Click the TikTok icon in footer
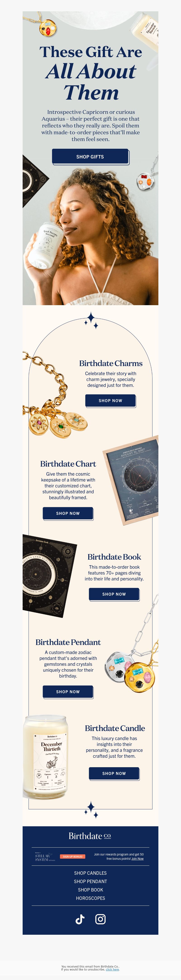 (x=80, y=919)
